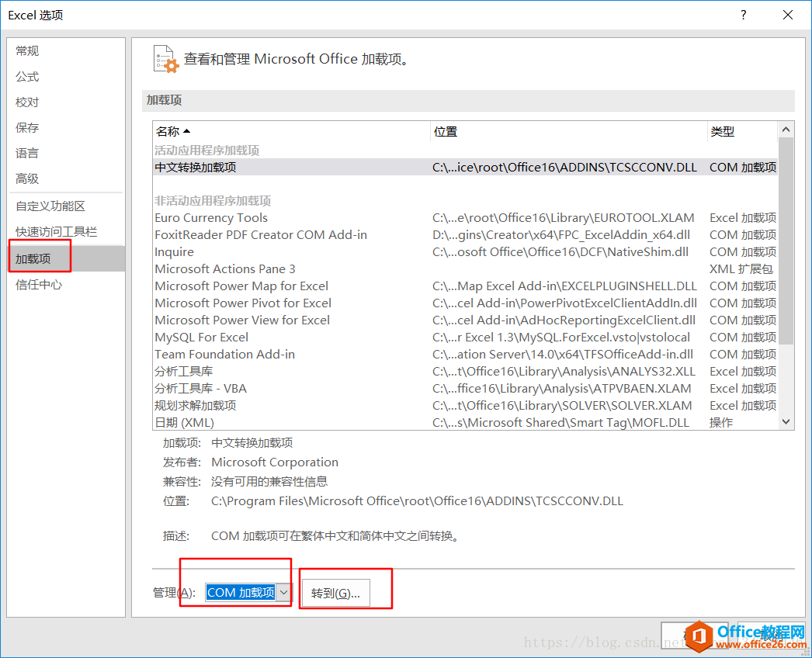Click the scrollbar up arrow in the add-ins list
The height and width of the screenshot is (658, 812).
point(786,129)
